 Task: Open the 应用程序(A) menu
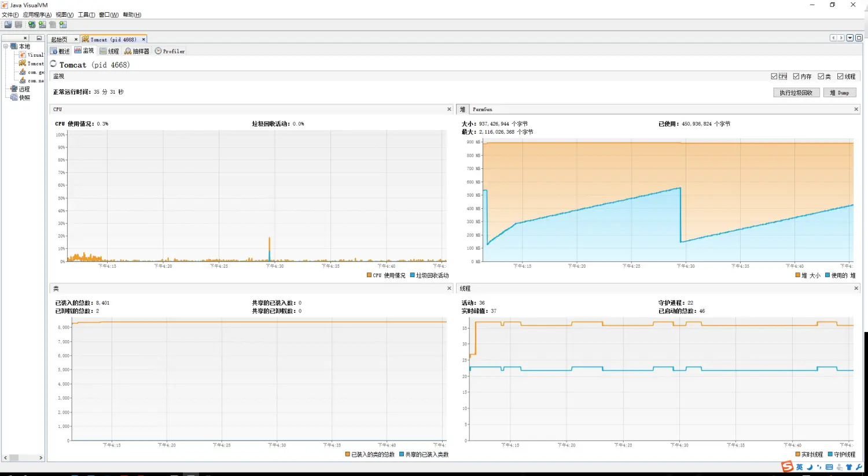[x=37, y=15]
